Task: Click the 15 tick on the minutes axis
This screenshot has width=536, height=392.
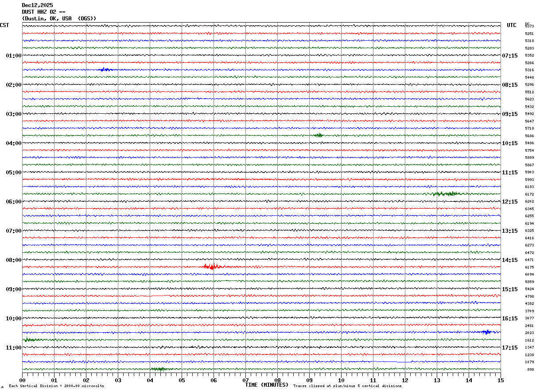Action: point(500,380)
